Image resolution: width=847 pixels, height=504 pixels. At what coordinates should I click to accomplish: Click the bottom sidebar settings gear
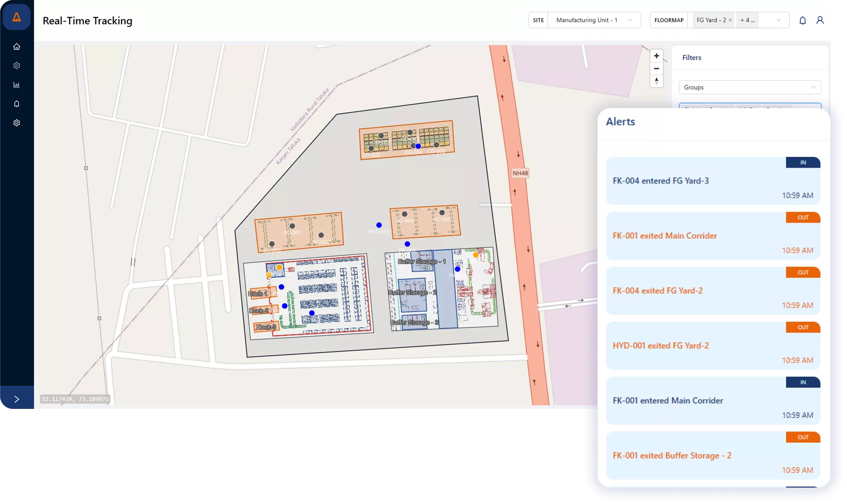click(16, 122)
